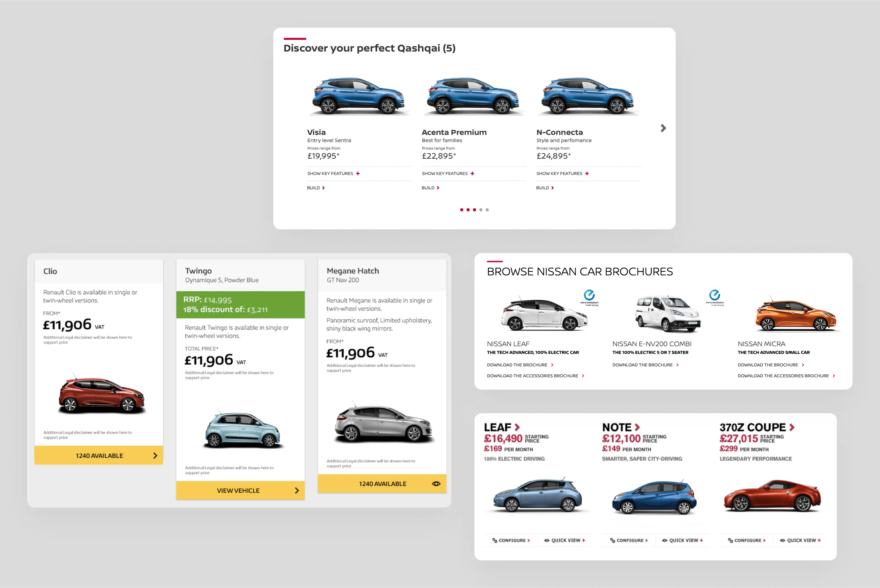Open Quick View for the LEAF
The height and width of the screenshot is (588, 880).
564,540
